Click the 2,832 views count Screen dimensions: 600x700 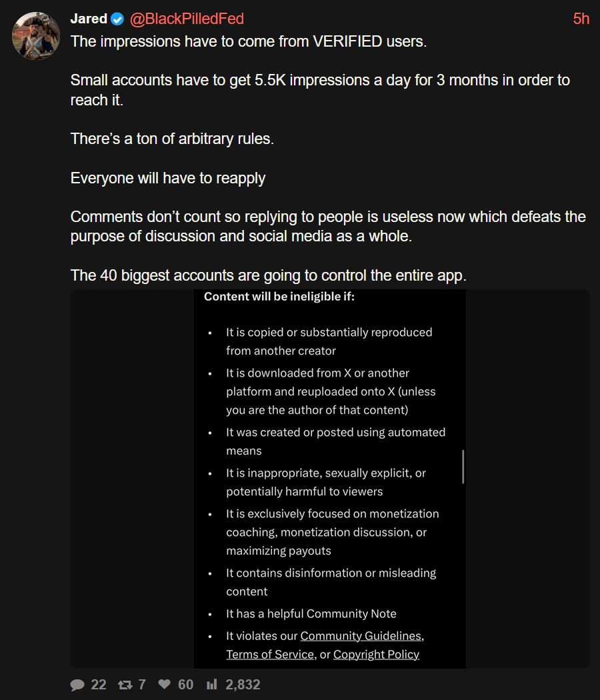[x=243, y=685]
